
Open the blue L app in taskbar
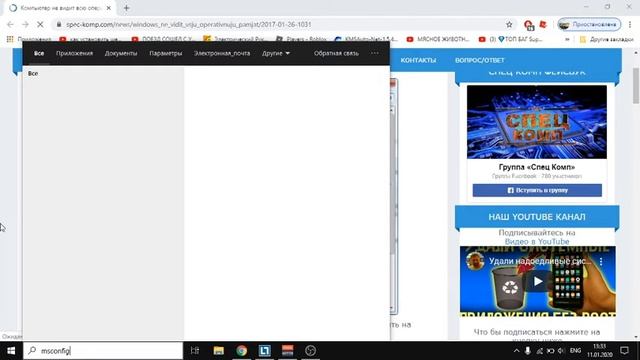[x=264, y=351]
